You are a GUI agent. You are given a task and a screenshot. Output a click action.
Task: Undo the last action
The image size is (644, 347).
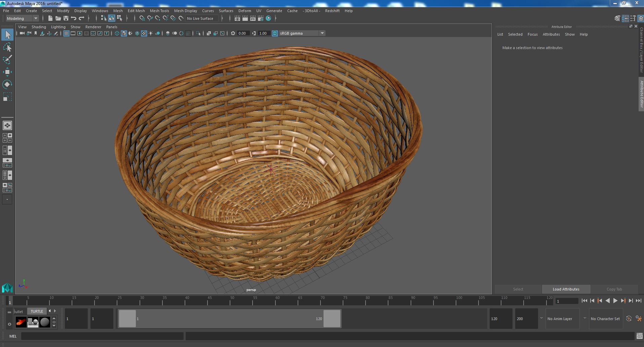(x=74, y=18)
